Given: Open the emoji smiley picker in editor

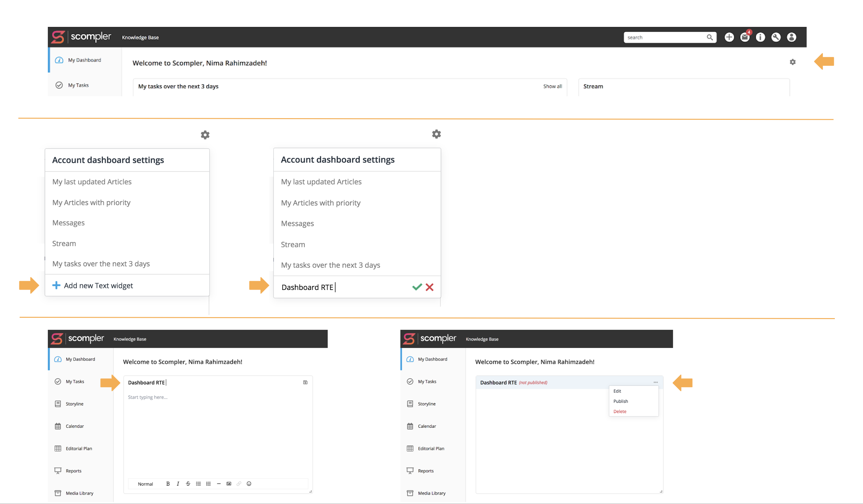Looking at the screenshot, I should [x=249, y=483].
